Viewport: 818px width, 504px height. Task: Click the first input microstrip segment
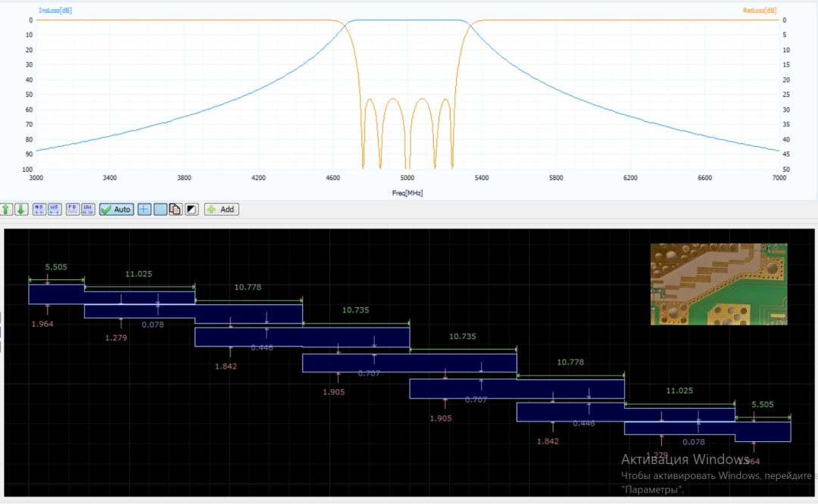pyautogui.click(x=56, y=294)
